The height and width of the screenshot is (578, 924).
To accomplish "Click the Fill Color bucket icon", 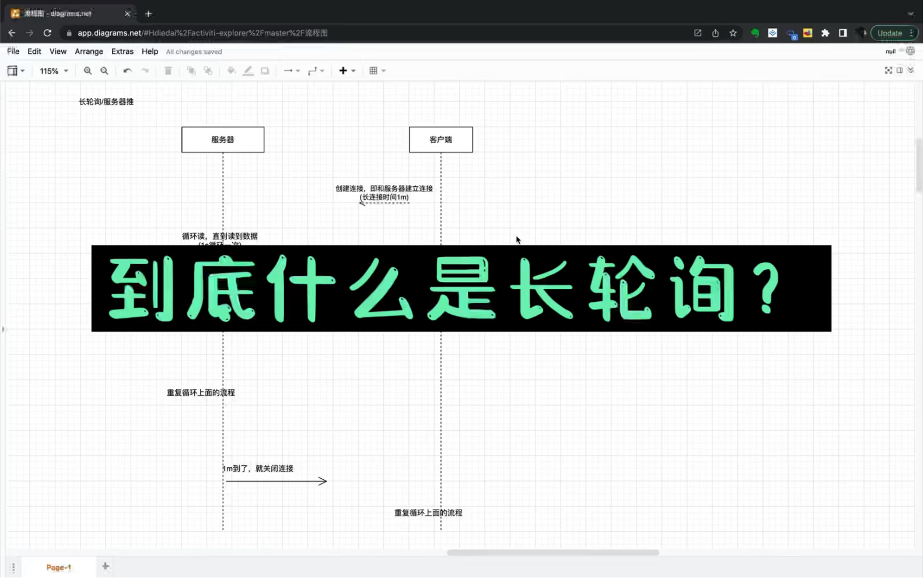I will [x=231, y=71].
